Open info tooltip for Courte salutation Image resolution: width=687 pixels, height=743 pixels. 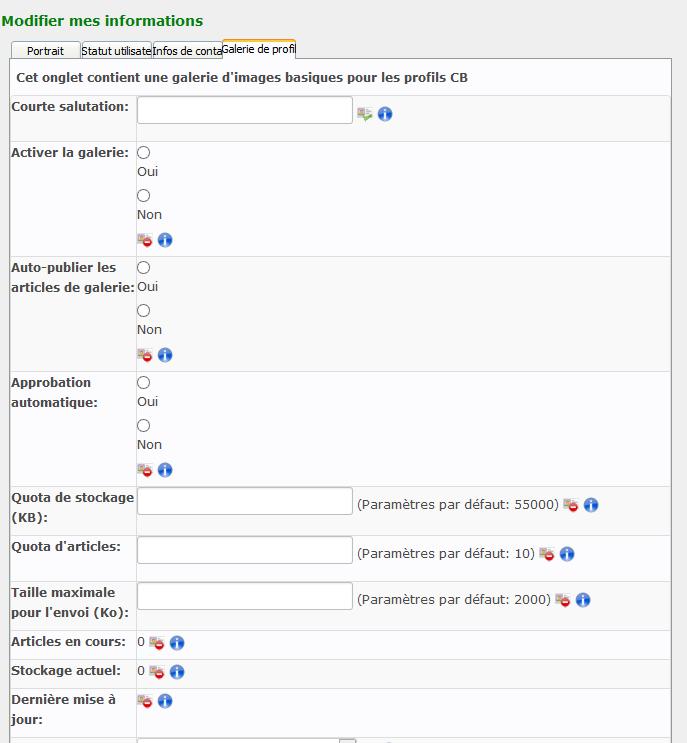[385, 114]
